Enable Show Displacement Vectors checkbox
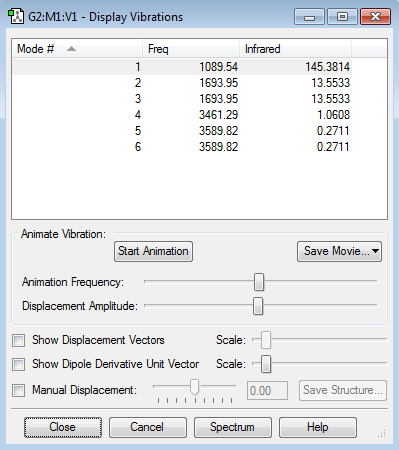 18,340
